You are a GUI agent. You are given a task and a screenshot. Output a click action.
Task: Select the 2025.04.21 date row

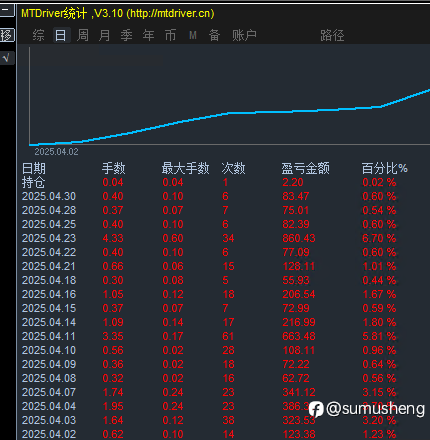(49, 266)
